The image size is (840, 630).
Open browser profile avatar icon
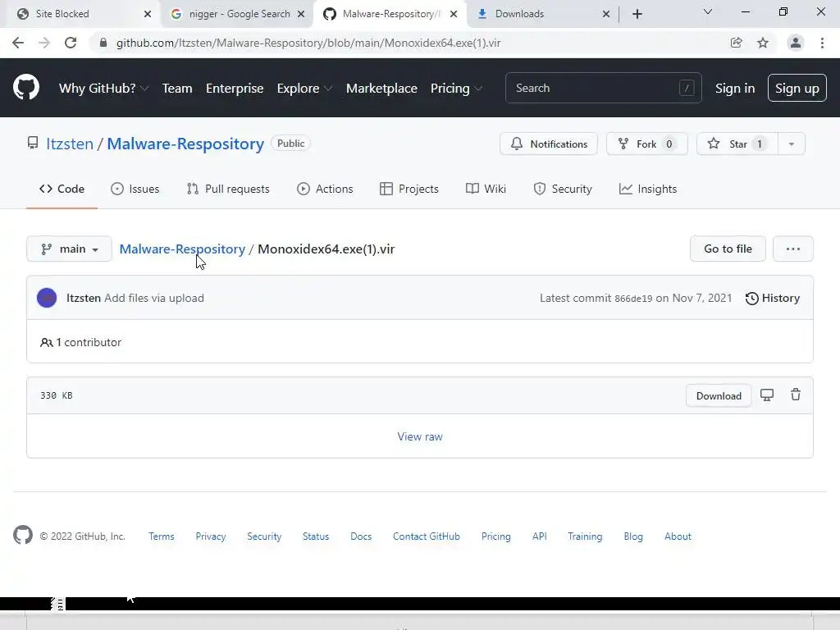point(796,43)
